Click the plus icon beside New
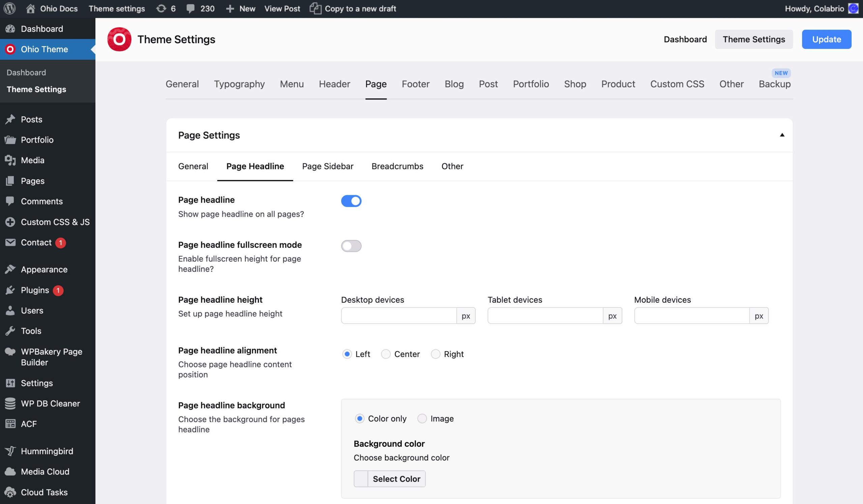The width and height of the screenshot is (863, 504). click(x=230, y=9)
